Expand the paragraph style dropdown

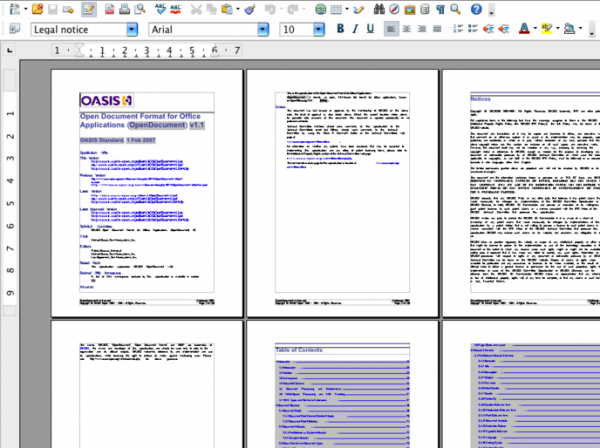click(132, 29)
